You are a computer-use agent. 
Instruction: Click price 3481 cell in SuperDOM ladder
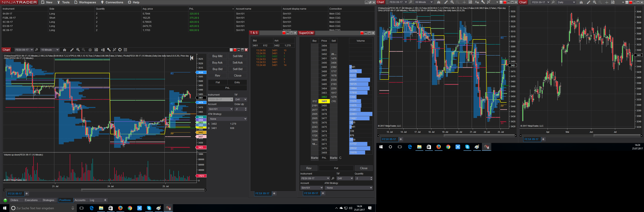pyautogui.click(x=324, y=101)
